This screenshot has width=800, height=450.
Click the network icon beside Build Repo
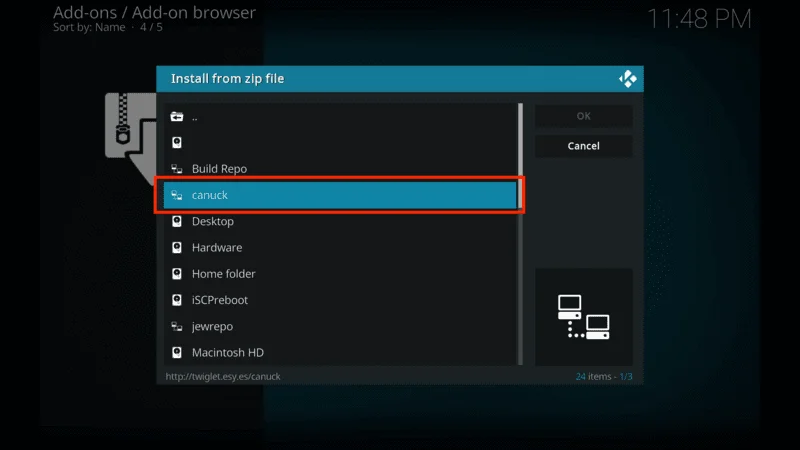[x=177, y=169]
